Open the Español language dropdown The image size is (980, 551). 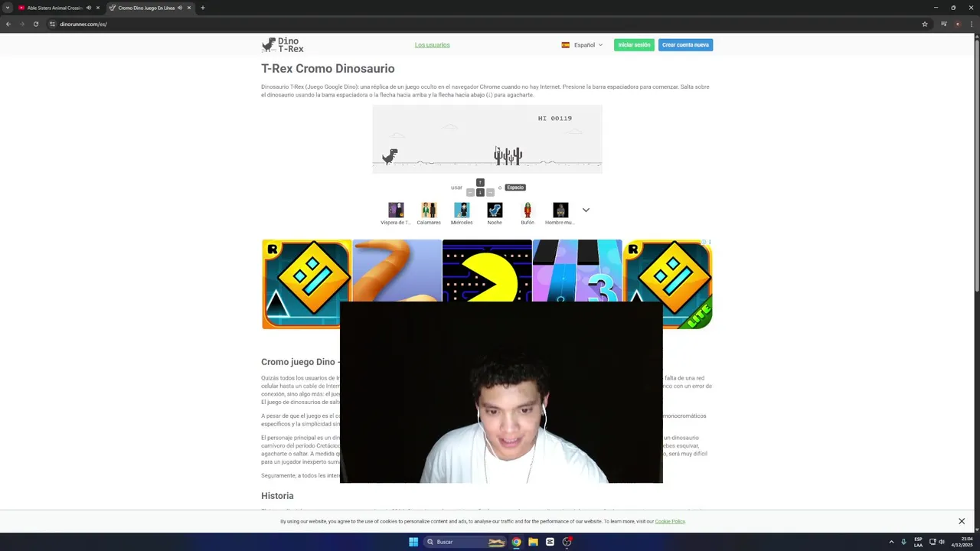click(x=582, y=45)
